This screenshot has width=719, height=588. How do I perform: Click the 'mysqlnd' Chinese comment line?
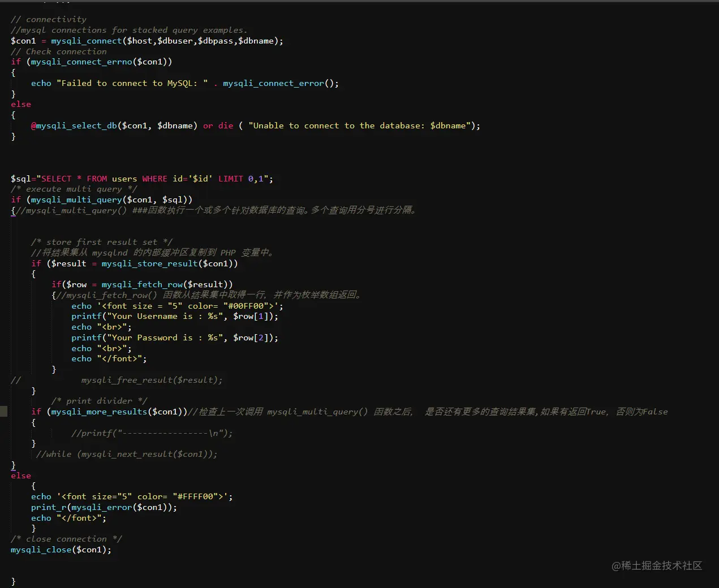[153, 253]
